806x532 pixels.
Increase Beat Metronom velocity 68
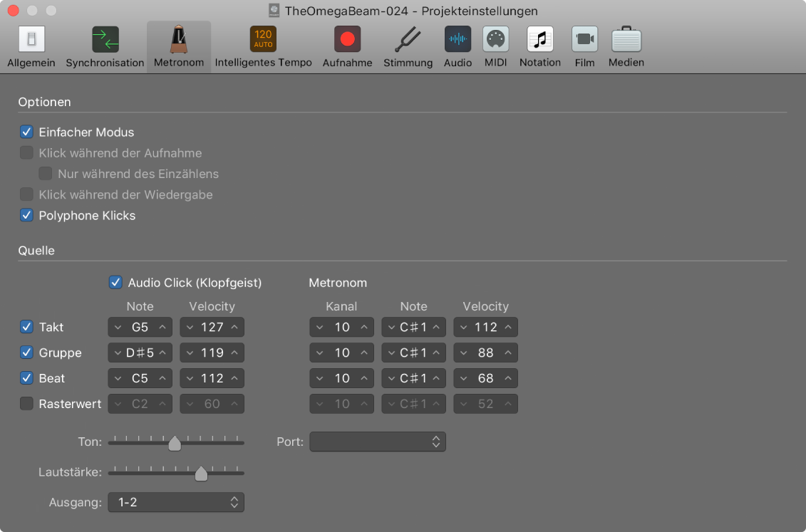(508, 378)
